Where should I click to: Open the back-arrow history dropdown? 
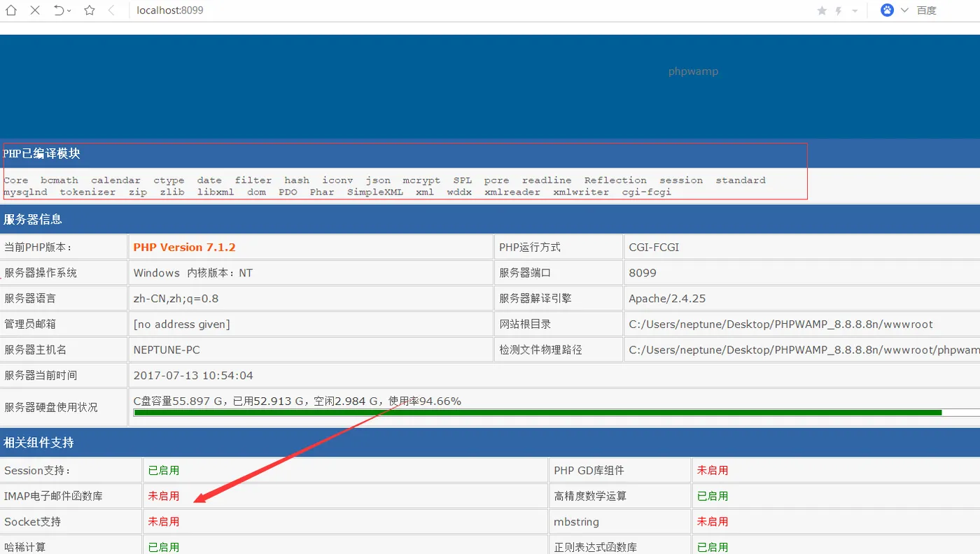coord(69,11)
